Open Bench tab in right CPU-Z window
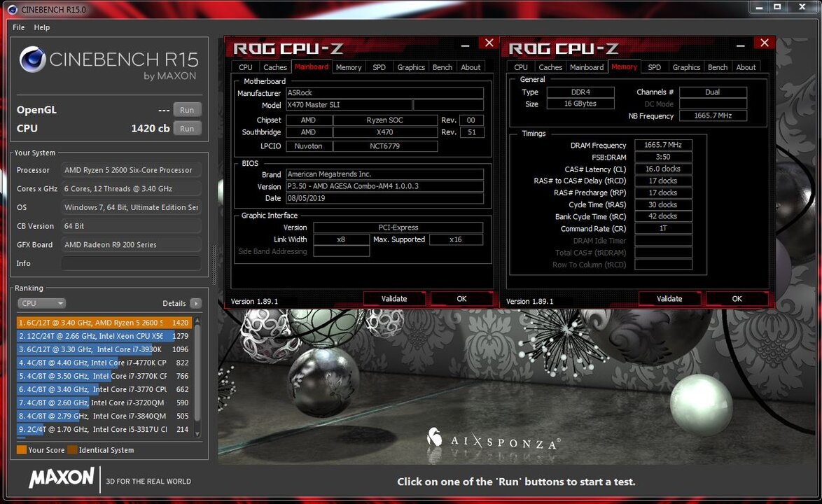The image size is (822, 504). pyautogui.click(x=718, y=67)
